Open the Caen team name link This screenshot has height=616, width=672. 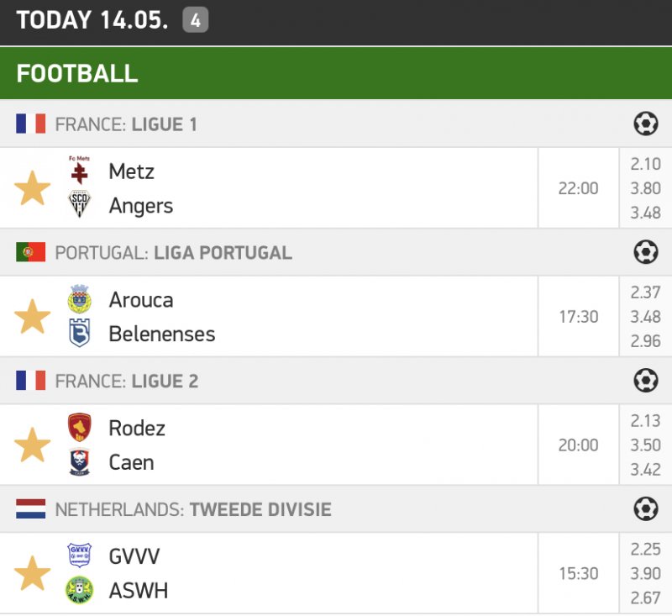coord(132,462)
